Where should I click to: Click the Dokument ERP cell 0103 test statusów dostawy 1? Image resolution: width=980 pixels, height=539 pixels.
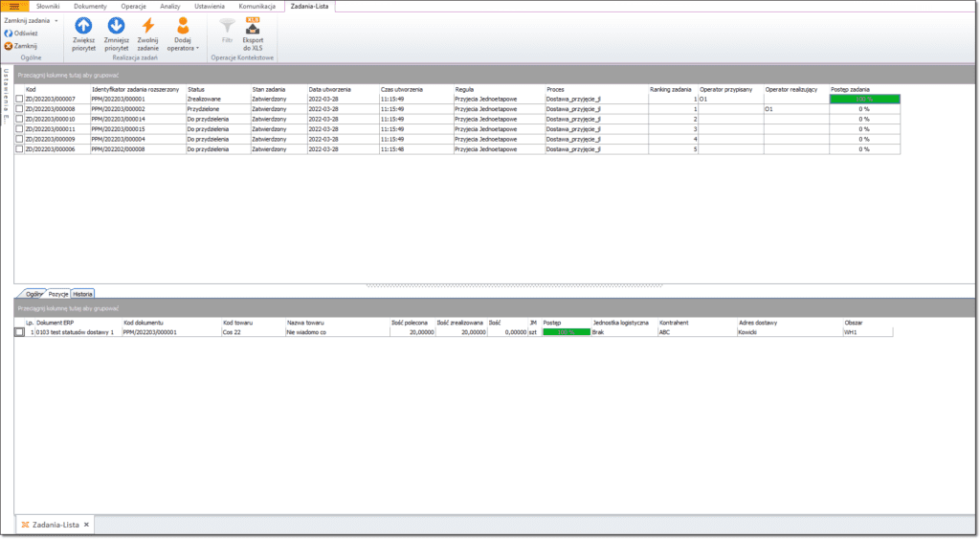[x=78, y=332]
